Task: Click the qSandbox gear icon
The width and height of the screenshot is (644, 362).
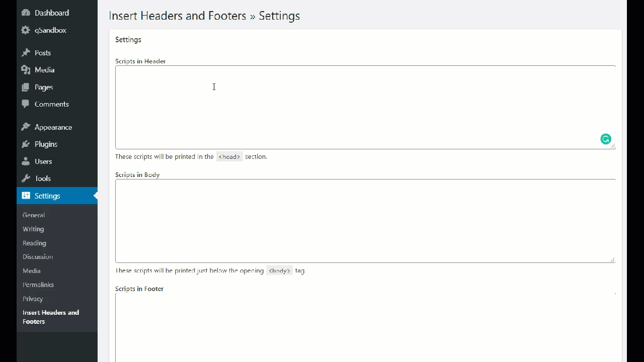Action: [26, 30]
